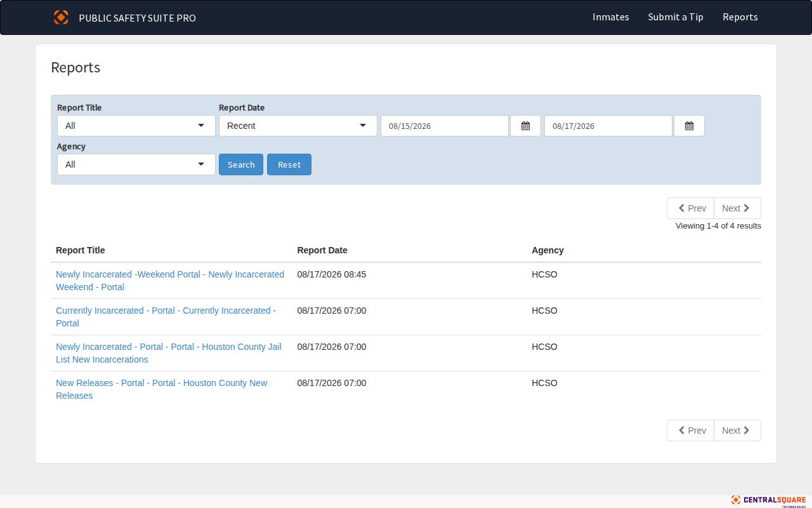Open Houston County Jail List New Incarcerations report

click(169, 353)
